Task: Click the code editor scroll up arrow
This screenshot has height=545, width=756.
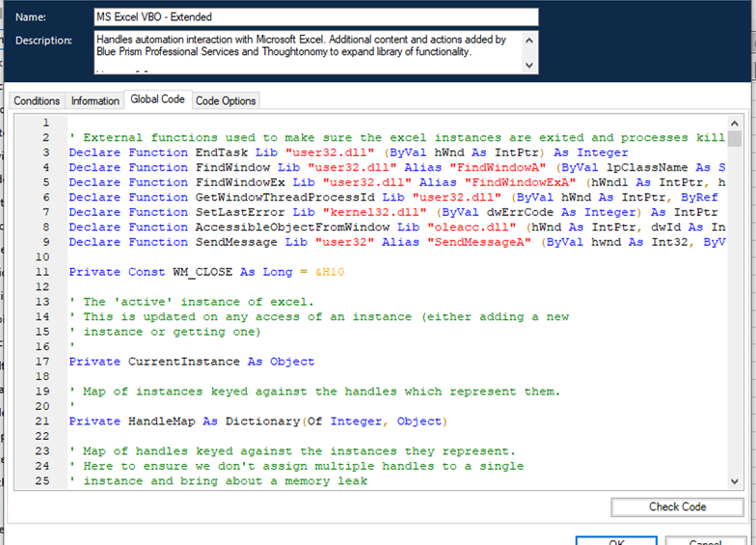Action: [735, 123]
